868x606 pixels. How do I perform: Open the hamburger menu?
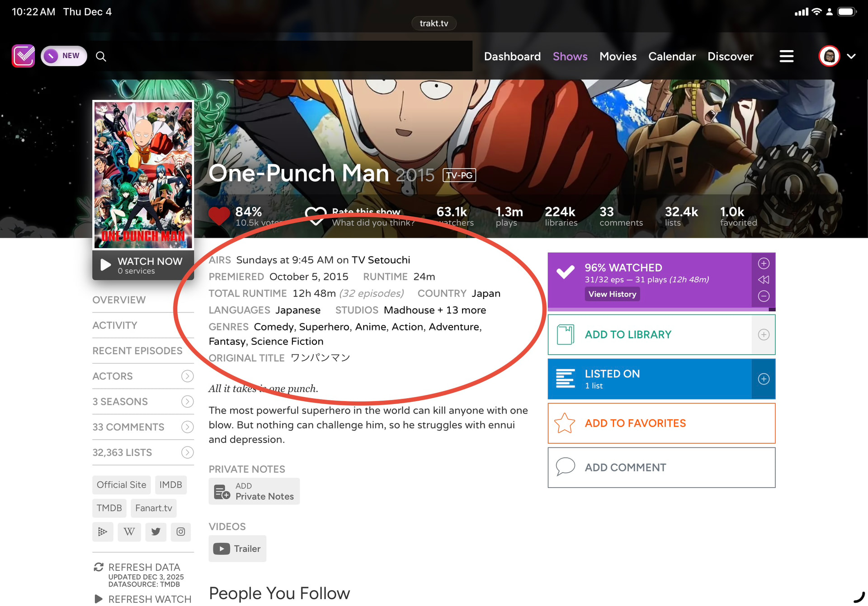coord(786,56)
